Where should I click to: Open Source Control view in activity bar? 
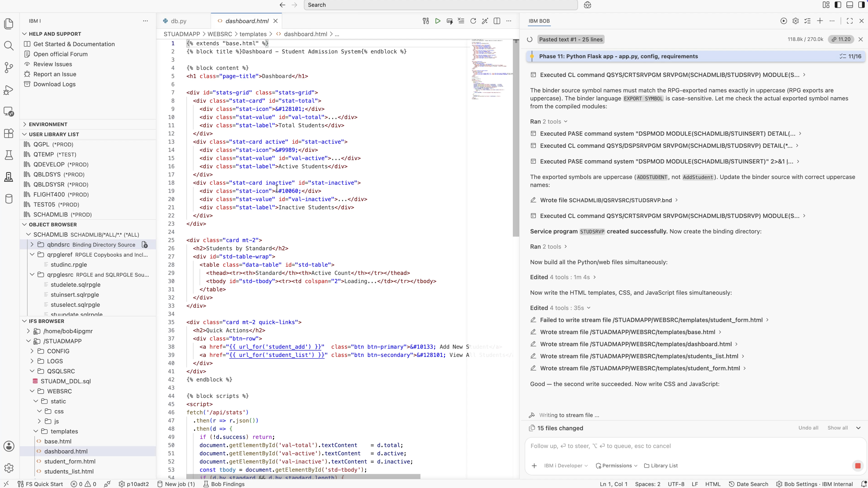(9, 67)
